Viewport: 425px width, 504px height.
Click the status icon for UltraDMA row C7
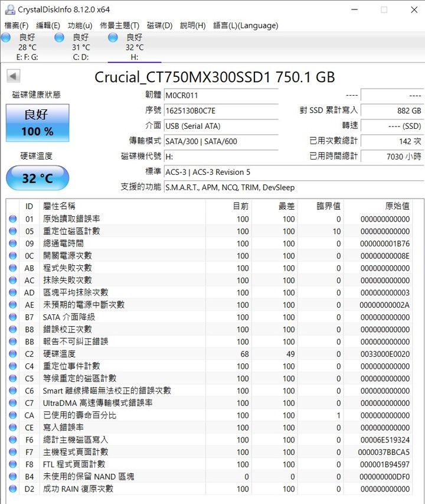(13, 403)
